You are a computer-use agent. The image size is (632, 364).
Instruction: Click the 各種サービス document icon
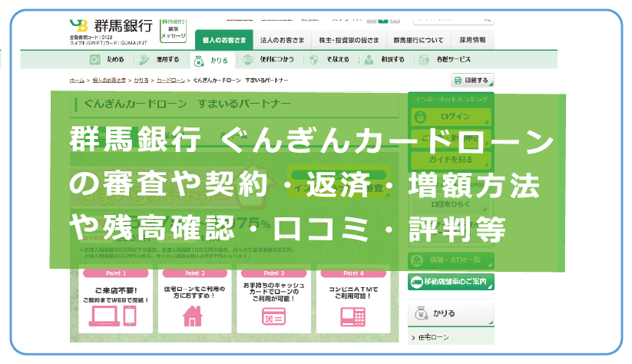[x=424, y=60]
